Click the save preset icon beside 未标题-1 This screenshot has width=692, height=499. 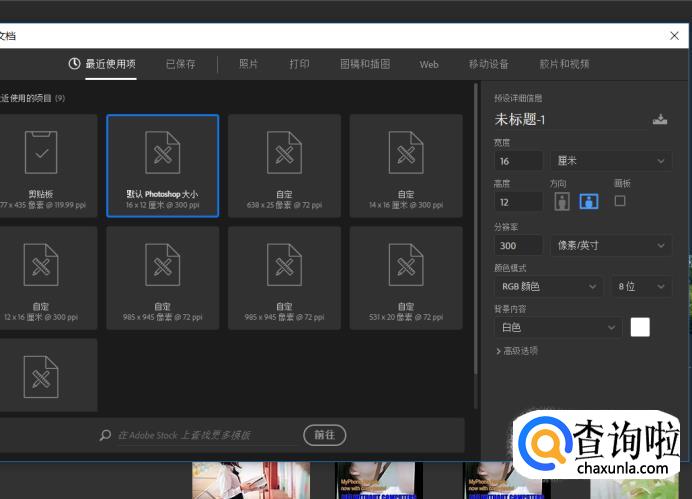coord(660,119)
